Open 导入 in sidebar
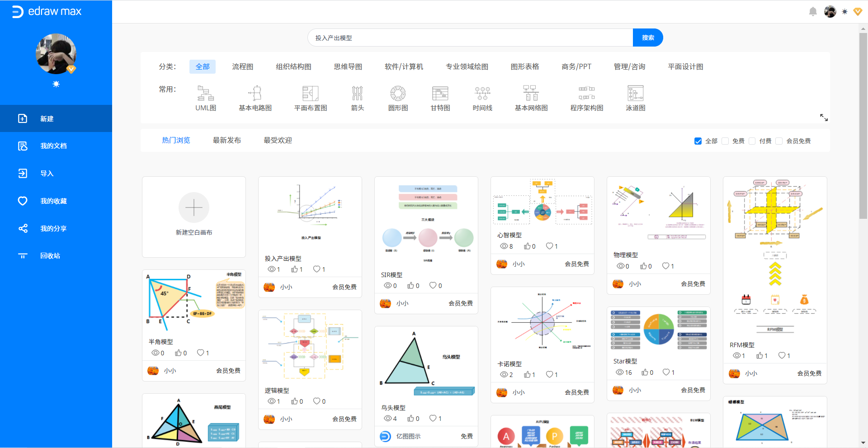Image resolution: width=868 pixels, height=448 pixels. tap(56, 174)
